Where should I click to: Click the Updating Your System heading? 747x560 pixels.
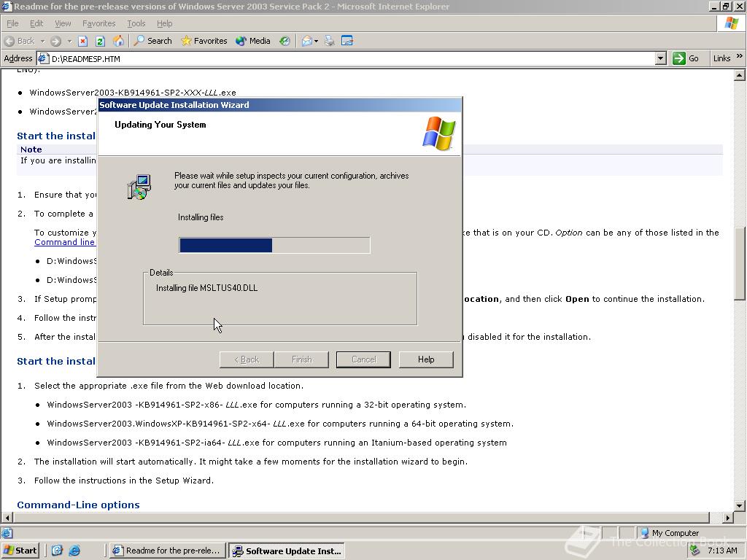click(x=160, y=124)
